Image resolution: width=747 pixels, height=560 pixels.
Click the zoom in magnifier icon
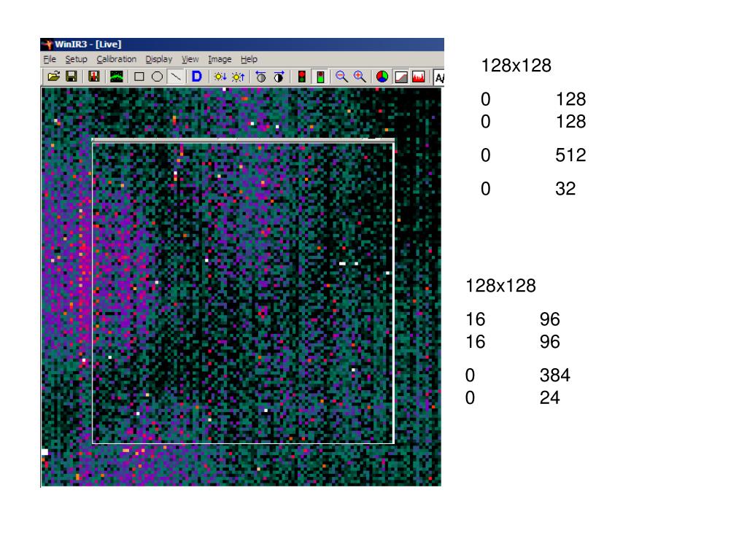pyautogui.click(x=359, y=77)
